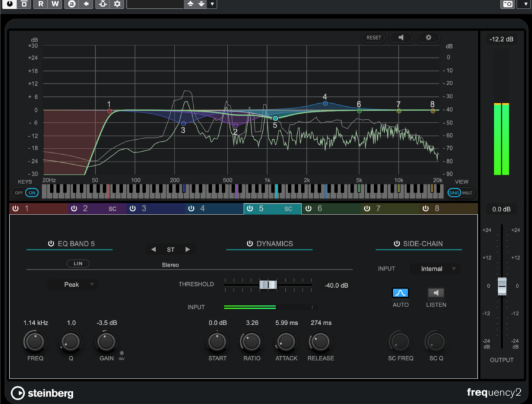Click the copy A to B arrow icon
532x404 pixels.
pyautogui.click(x=86, y=4)
